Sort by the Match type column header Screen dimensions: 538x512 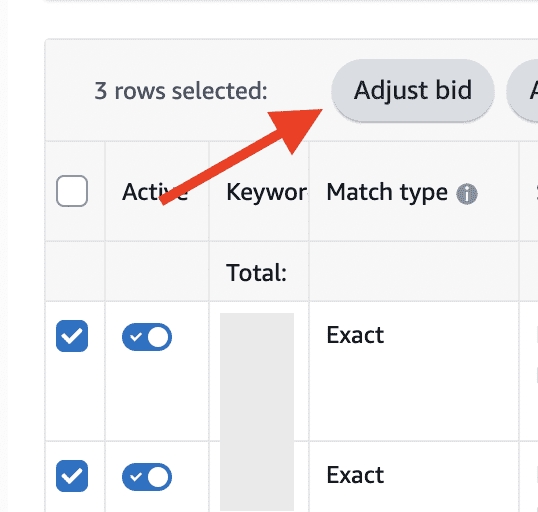387,192
